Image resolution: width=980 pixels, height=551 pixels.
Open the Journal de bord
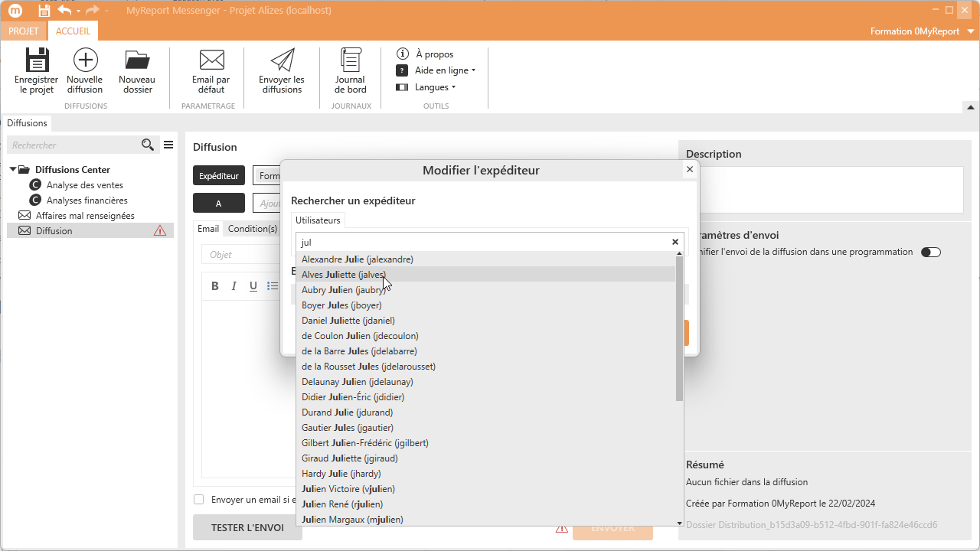pos(351,61)
